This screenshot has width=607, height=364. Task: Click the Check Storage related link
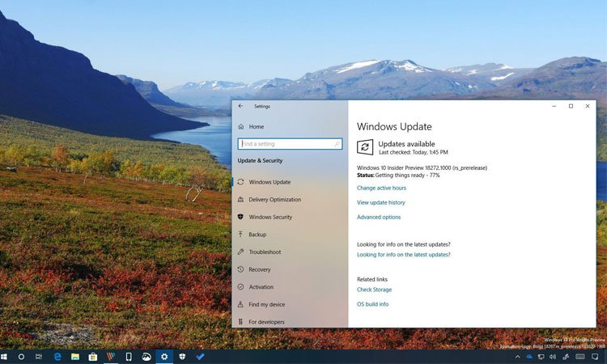point(374,290)
